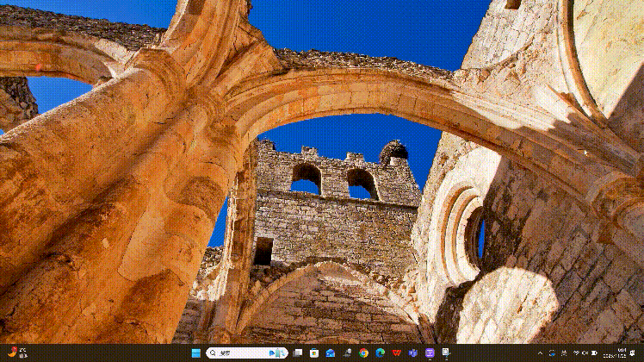Image resolution: width=644 pixels, height=362 pixels.
Task: Expand the hidden system tray icons
Action: (541, 353)
